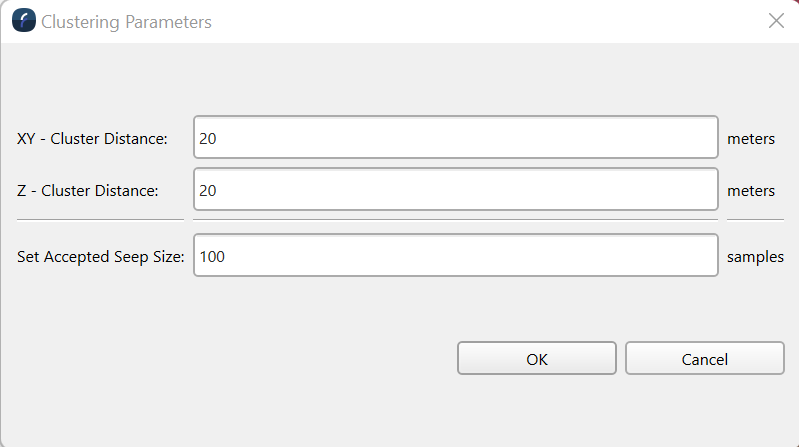Click the meters unit beside Z field
The image size is (799, 447).
(x=751, y=191)
